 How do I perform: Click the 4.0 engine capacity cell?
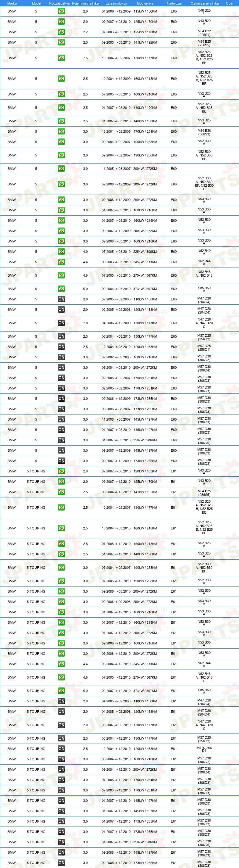coord(85,252)
